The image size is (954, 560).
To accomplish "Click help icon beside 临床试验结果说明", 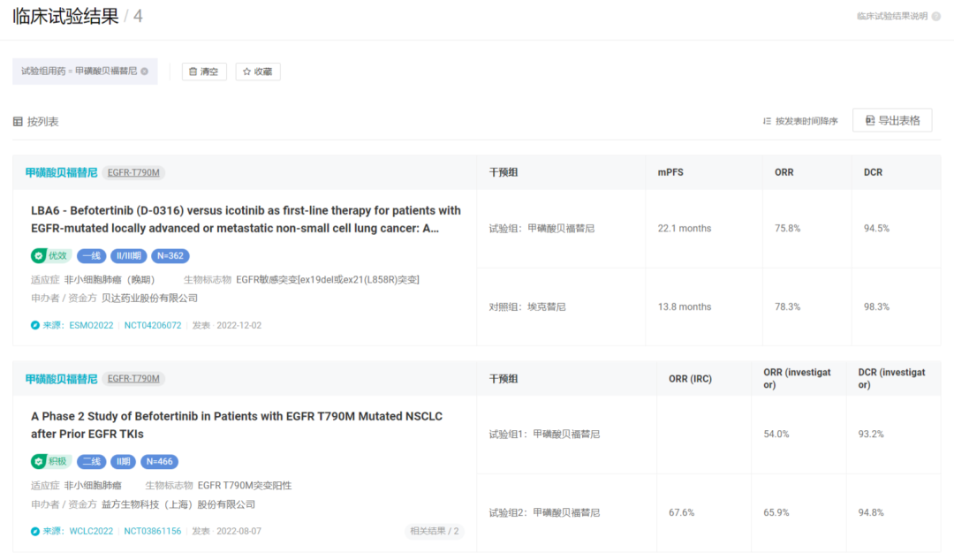I will [936, 17].
